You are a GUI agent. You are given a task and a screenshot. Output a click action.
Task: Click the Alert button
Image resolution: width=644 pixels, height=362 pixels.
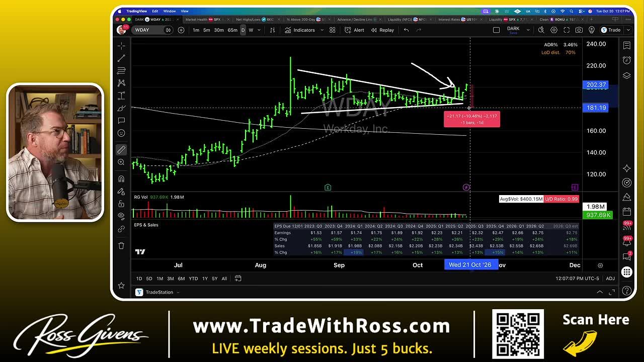(x=354, y=30)
